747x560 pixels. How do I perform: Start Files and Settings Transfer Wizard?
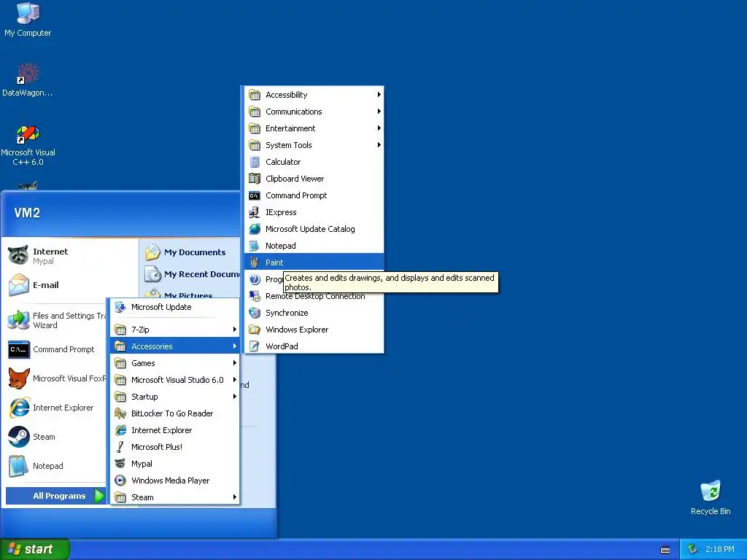click(x=56, y=320)
